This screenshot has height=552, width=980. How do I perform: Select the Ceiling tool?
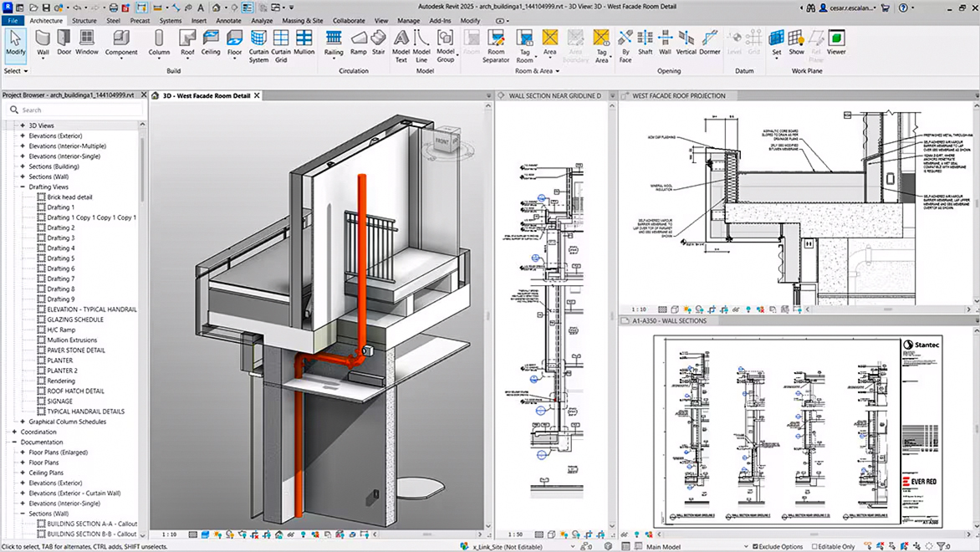tap(211, 43)
